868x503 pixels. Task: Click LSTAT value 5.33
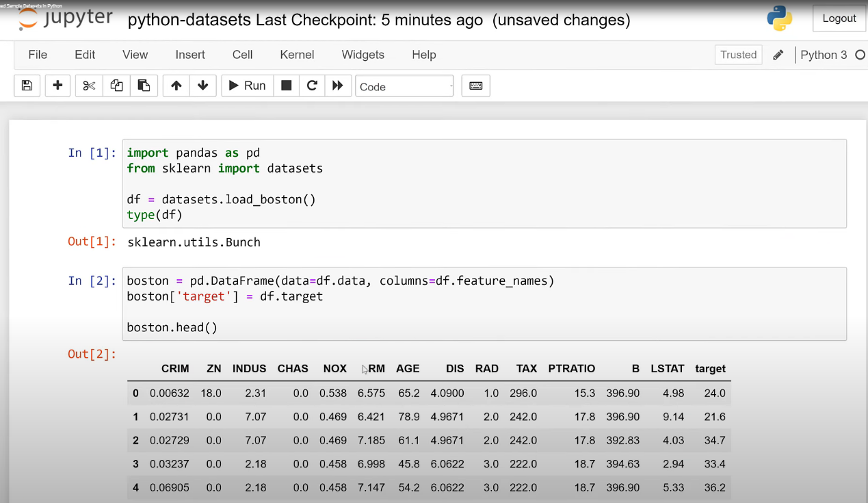point(673,488)
